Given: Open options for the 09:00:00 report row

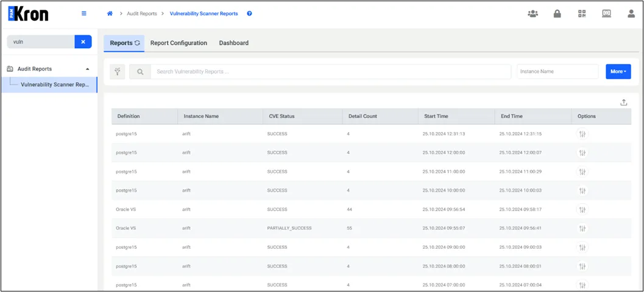Looking at the screenshot, I should (x=582, y=248).
